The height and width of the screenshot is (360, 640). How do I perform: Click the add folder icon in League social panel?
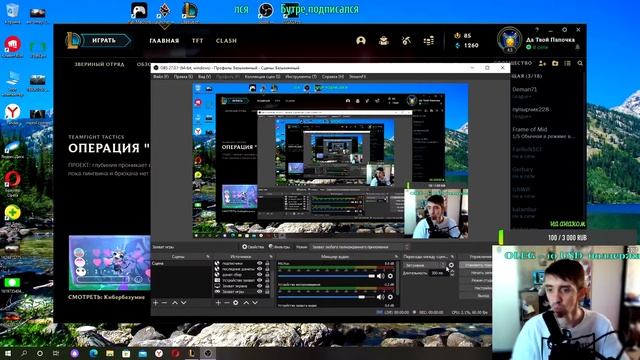555,63
